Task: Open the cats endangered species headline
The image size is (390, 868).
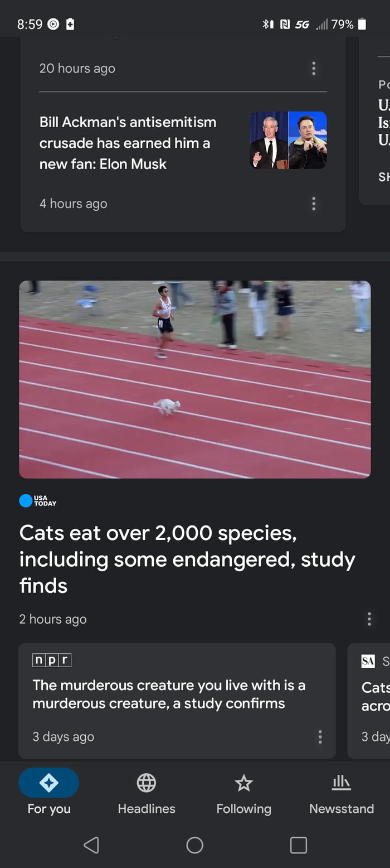Action: (188, 559)
